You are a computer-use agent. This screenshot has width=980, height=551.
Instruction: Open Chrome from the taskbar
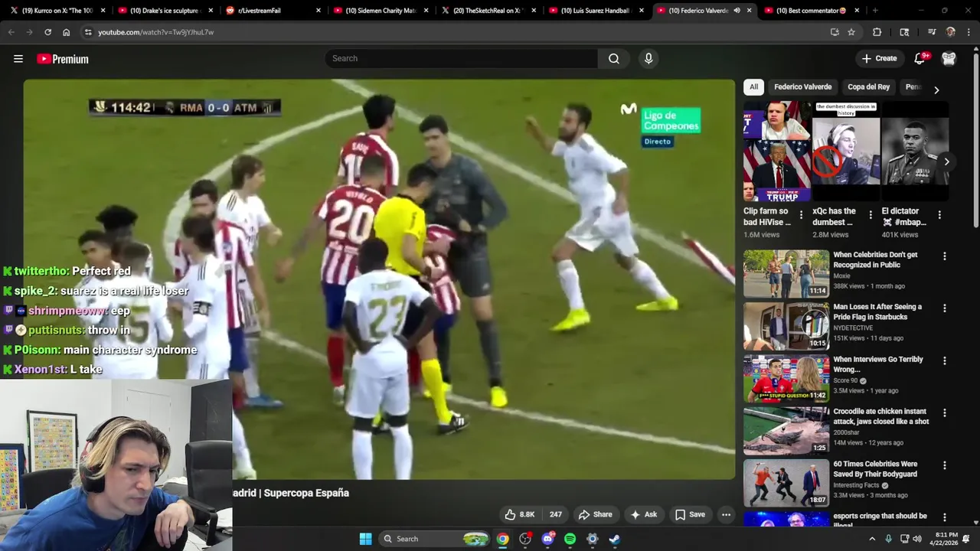[502, 539]
